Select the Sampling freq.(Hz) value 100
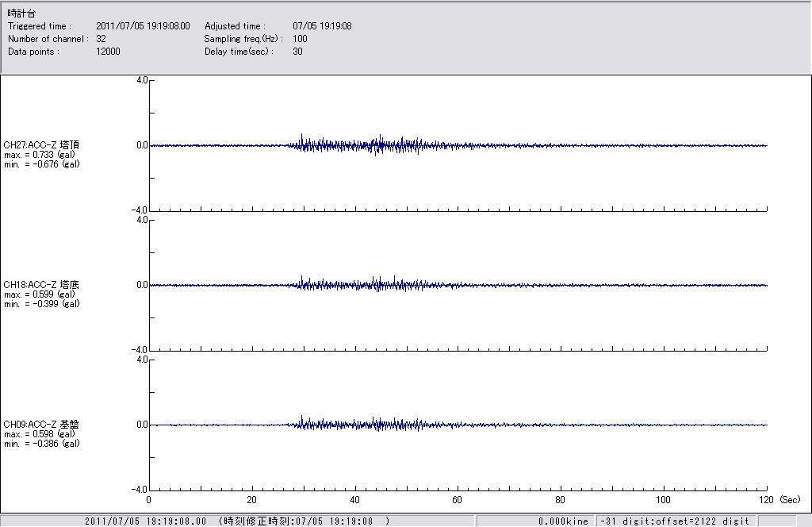 (x=300, y=39)
